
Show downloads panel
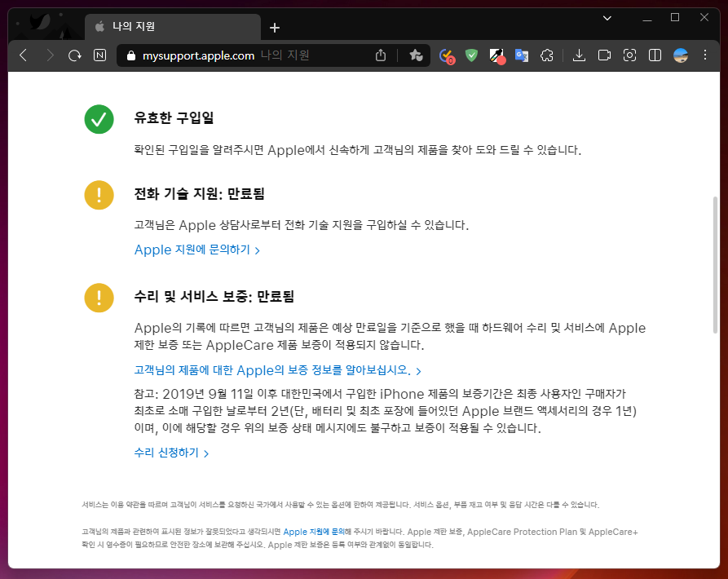coord(579,55)
